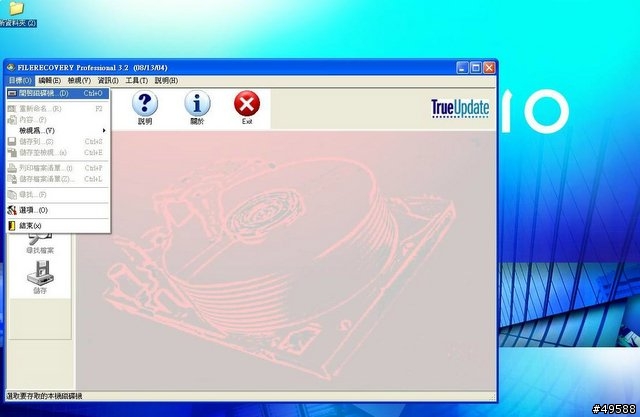The width and height of the screenshot is (640, 417).
Task: Click the greyed 內容...(P) menu entry
Action: click(58, 120)
